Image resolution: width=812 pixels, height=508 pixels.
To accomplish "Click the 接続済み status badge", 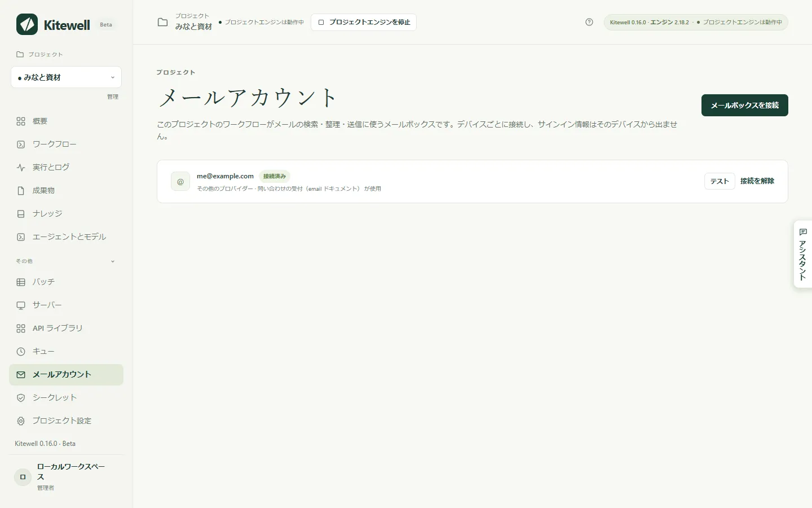I will [x=275, y=176].
